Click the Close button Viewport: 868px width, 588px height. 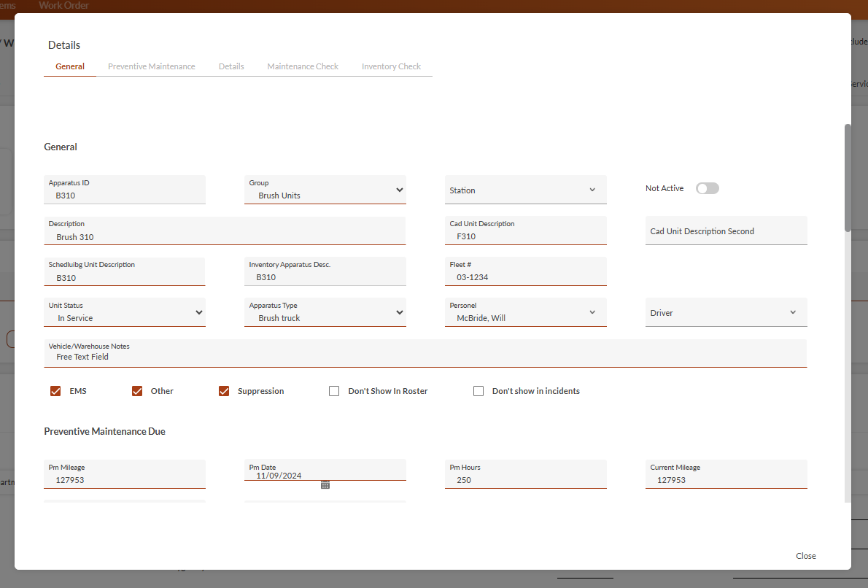click(805, 556)
